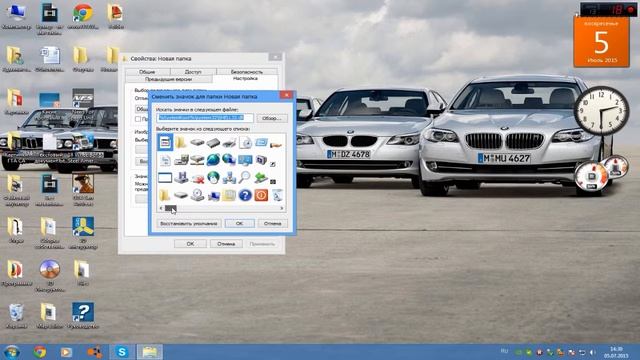
Task: Choose the blue Run window icon
Action: (x=261, y=142)
